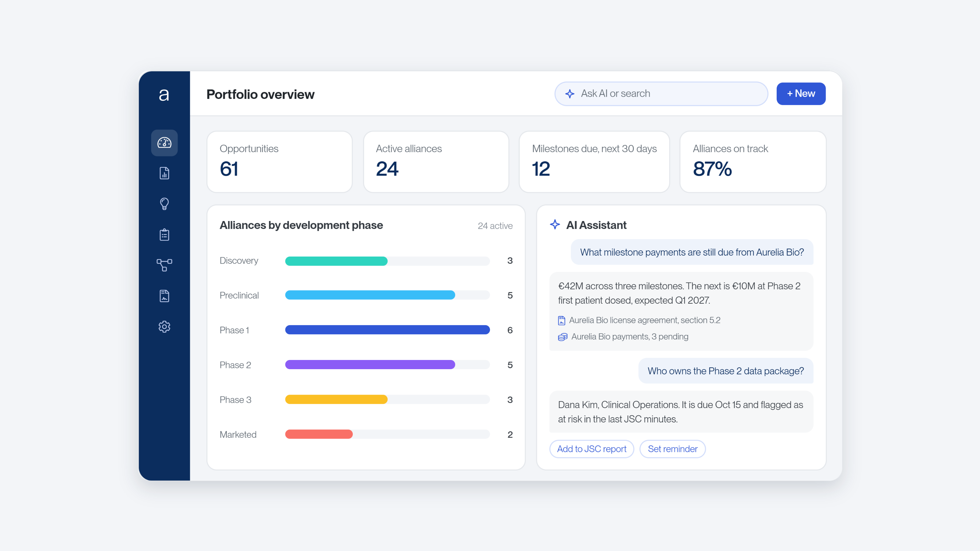Screen dimensions: 980x551
Task: Click the 'Dana Kim, Clinical Operations' reply
Action: point(681,412)
